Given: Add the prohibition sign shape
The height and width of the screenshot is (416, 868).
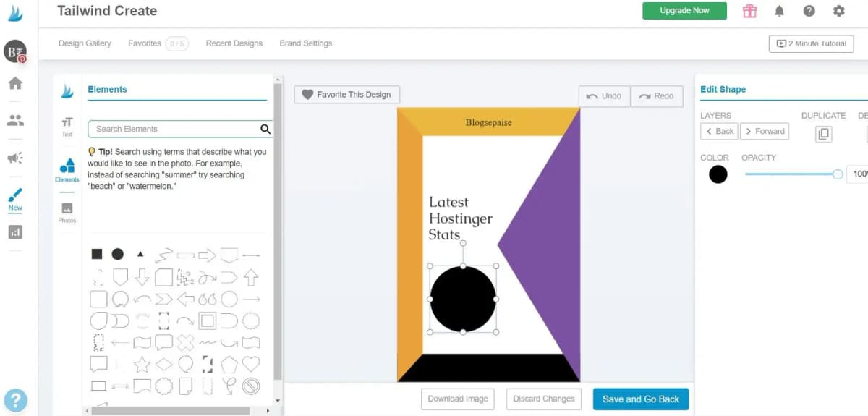Looking at the screenshot, I should coord(251,386).
